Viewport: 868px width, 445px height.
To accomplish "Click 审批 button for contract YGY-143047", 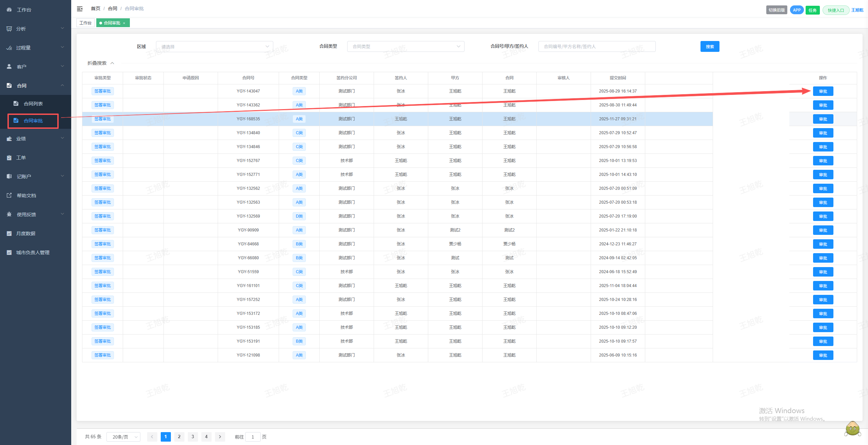I will coord(823,91).
